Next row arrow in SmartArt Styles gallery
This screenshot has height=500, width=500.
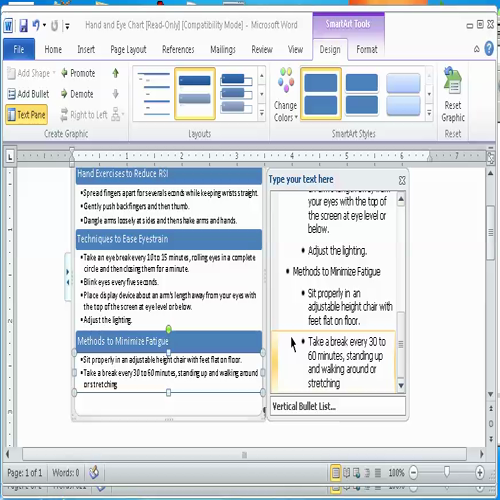pyautogui.click(x=429, y=94)
